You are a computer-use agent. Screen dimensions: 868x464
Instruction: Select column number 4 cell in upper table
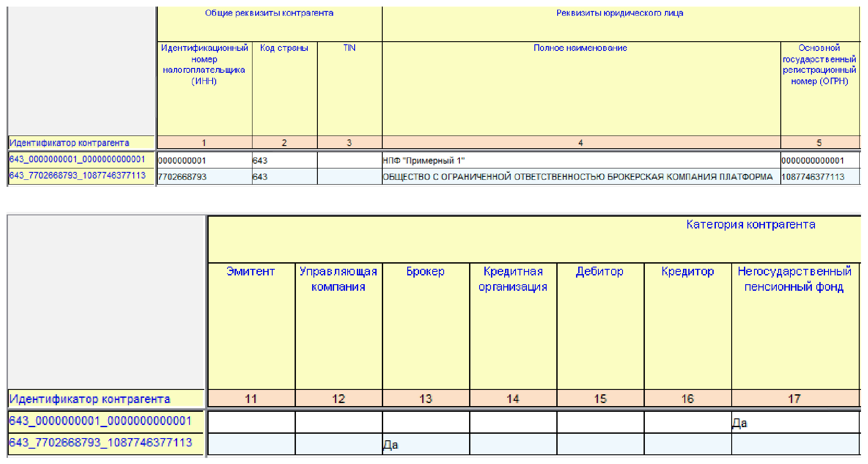581,143
